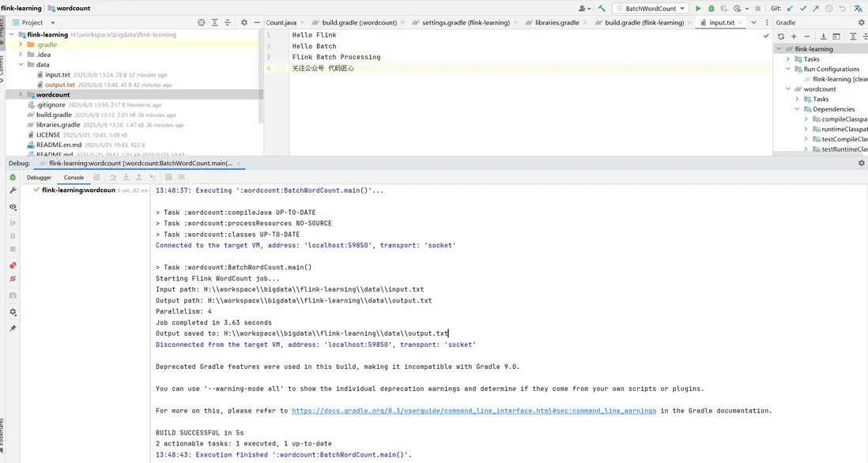Click the green Run button
Image resolution: width=868 pixels, height=463 pixels.
pyautogui.click(x=698, y=9)
